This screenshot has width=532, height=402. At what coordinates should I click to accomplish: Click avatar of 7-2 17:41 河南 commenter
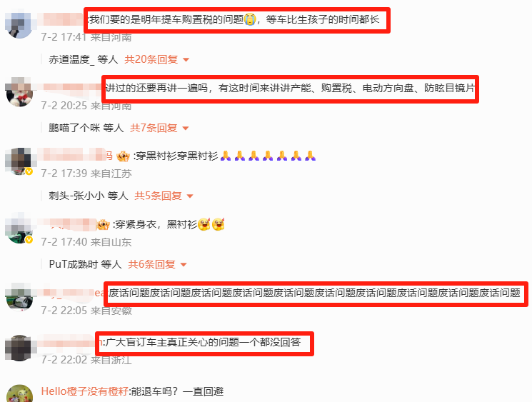pyautogui.click(x=19, y=25)
